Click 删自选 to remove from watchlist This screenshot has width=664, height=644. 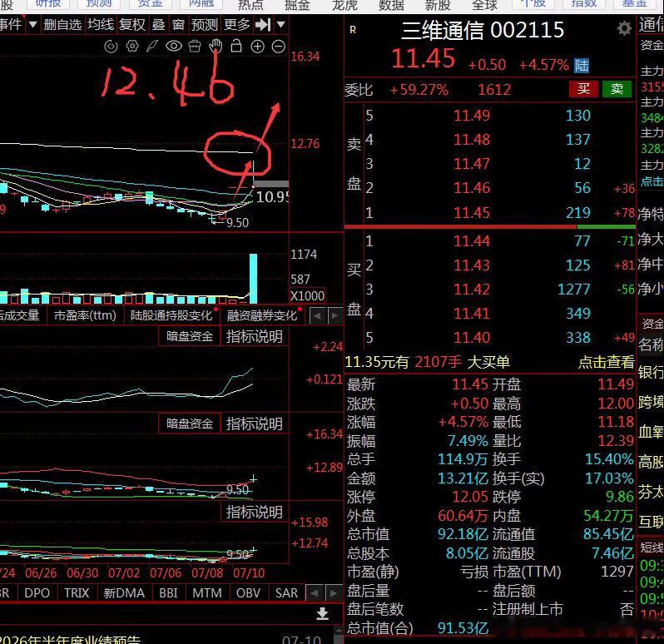(x=62, y=25)
